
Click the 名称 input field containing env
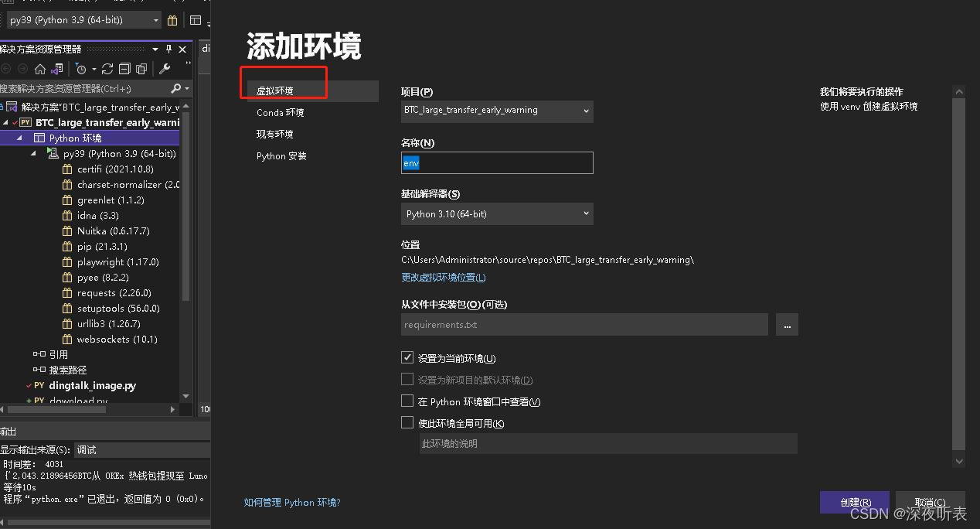(x=496, y=162)
